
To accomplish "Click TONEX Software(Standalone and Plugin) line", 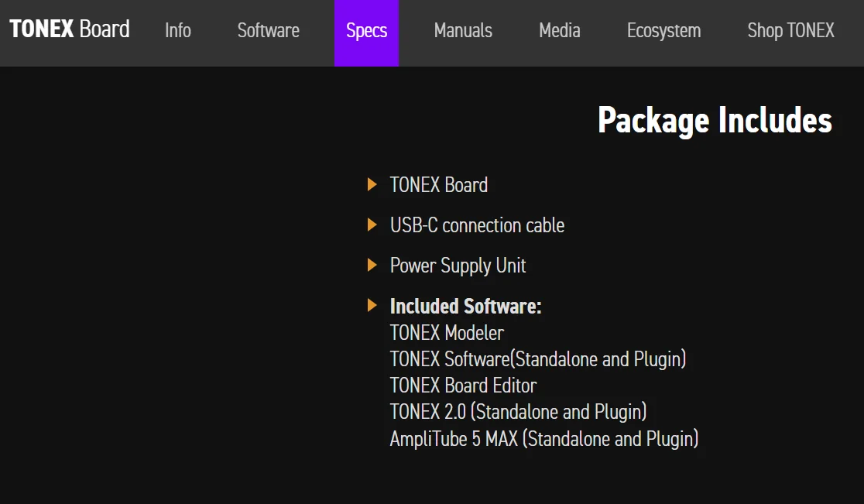I will [x=538, y=359].
